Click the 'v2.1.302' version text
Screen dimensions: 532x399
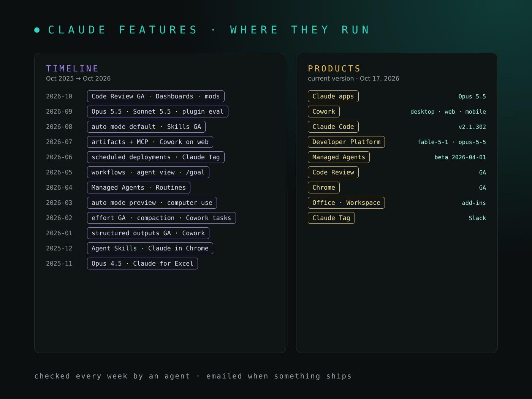click(472, 127)
